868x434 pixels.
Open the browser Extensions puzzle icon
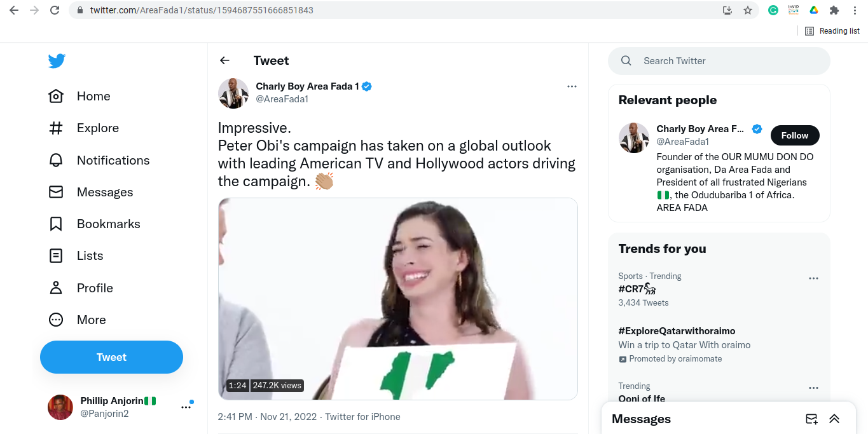834,10
